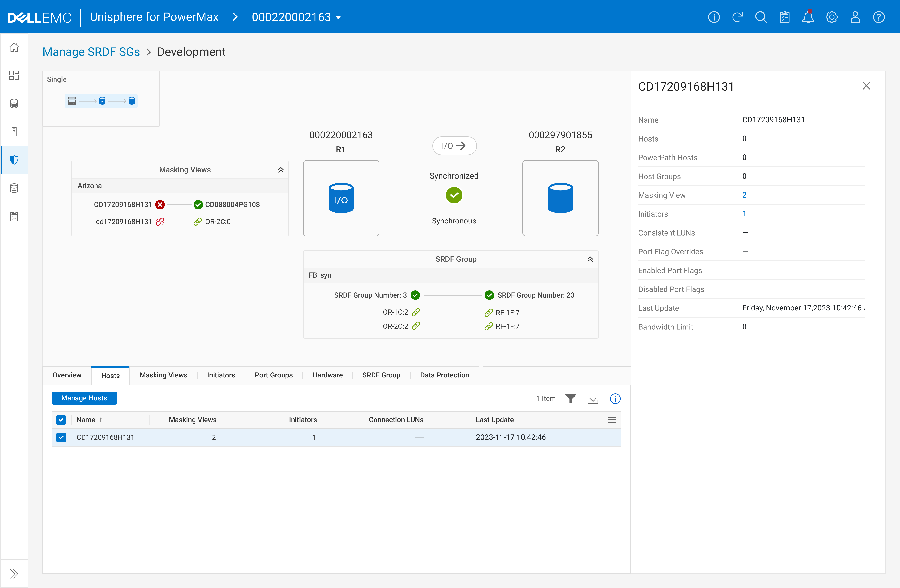Switch to the Port Groups tab
Viewport: 900px width, 588px height.
coord(273,375)
